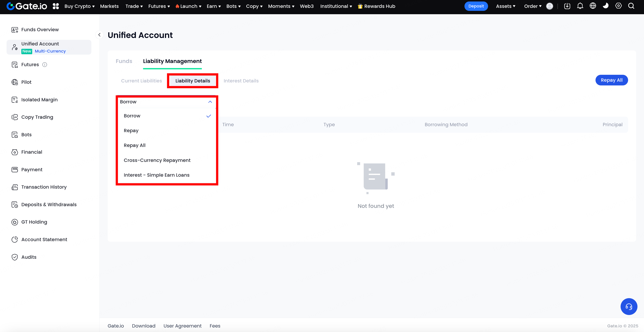
Task: Open the Assets dropdown
Action: (x=505, y=6)
